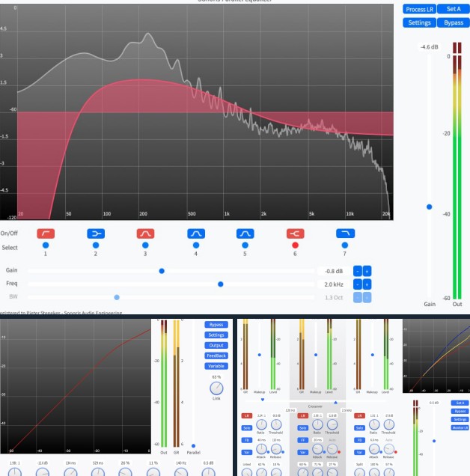
Task: Select equalizer band 3 radio dot
Action: (145, 245)
